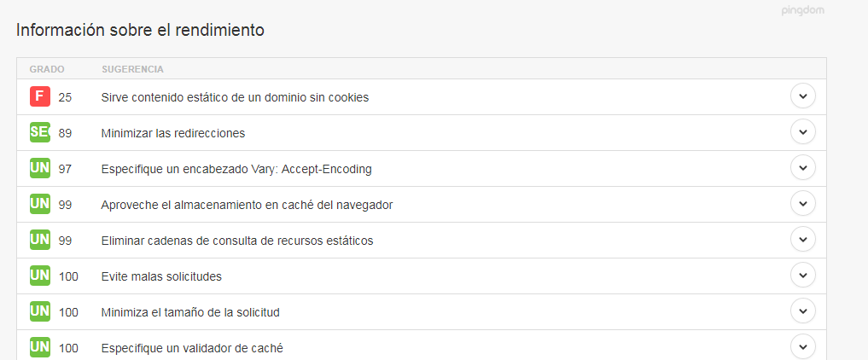Viewport: 868px width, 360px height.
Task: Click the grade badge next to Evite malas solicitudes
Action: pos(40,276)
